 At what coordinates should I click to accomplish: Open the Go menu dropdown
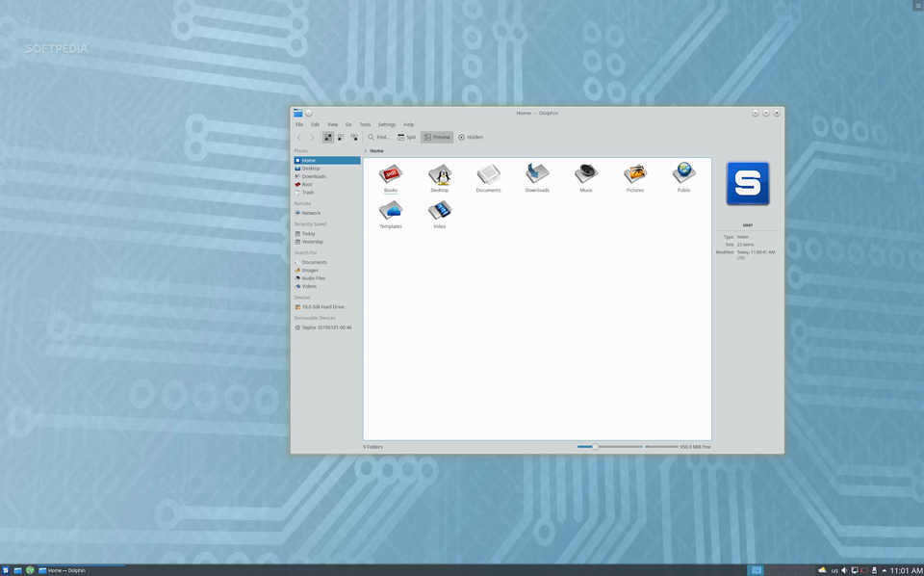[348, 124]
